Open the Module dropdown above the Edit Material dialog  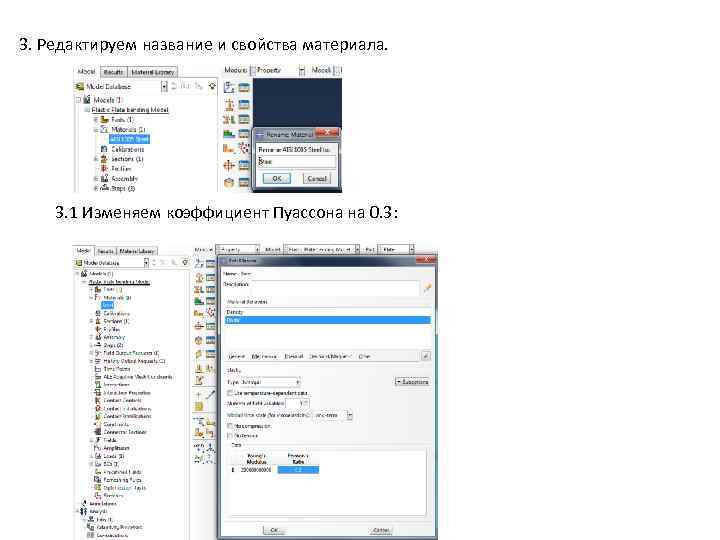[257, 249]
